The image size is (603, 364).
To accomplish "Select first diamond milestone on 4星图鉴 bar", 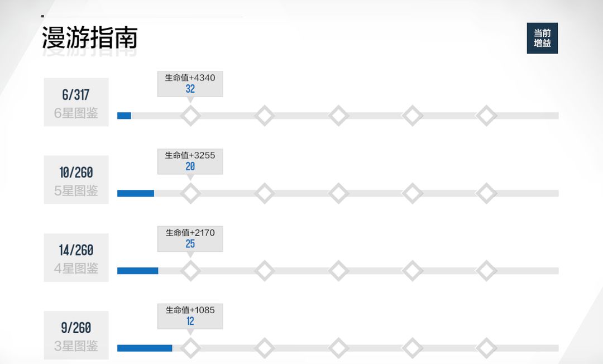I will (x=190, y=271).
